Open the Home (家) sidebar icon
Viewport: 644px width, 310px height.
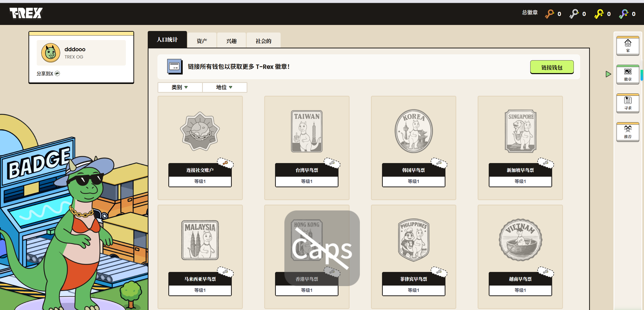point(628,46)
